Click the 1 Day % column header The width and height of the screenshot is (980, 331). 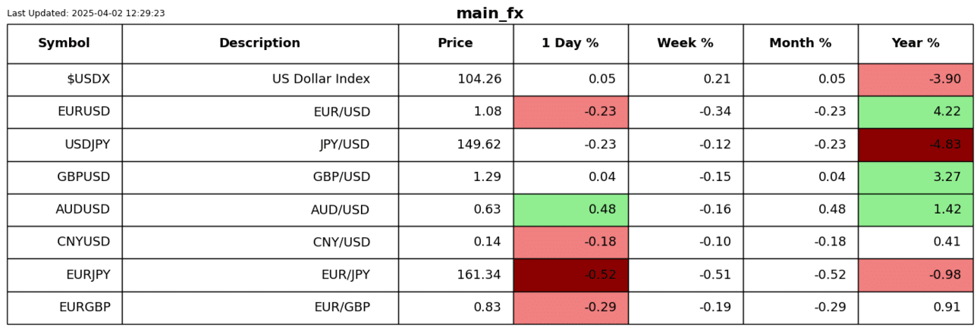pyautogui.click(x=570, y=43)
